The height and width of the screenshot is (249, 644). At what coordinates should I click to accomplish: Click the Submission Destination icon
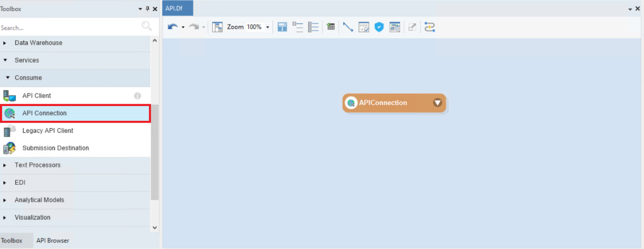point(9,148)
